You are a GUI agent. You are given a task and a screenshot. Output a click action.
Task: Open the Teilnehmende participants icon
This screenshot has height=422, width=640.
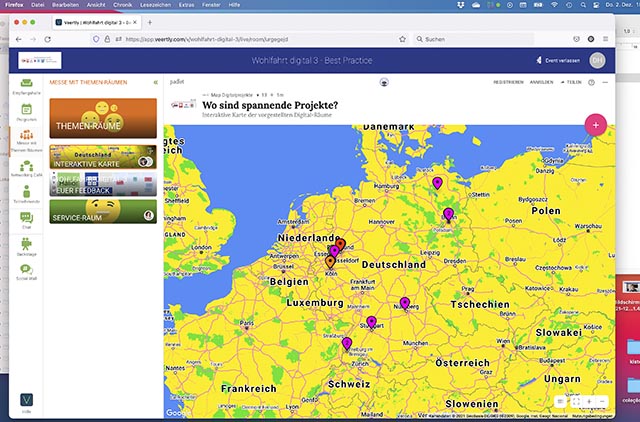pyautogui.click(x=27, y=191)
